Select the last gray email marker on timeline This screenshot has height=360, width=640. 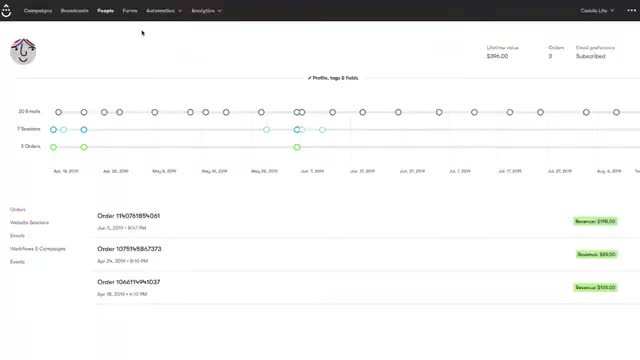pyautogui.click(x=616, y=112)
